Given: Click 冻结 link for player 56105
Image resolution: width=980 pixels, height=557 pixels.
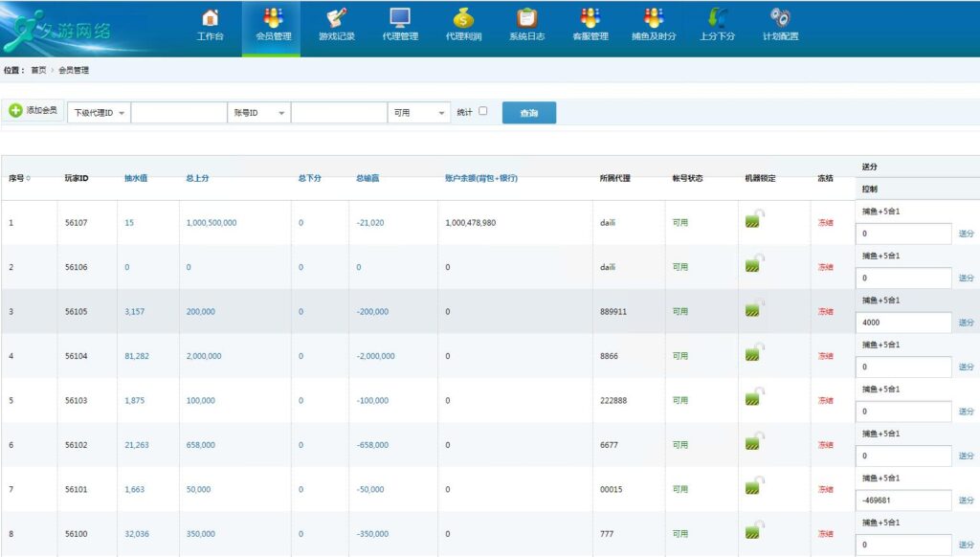Looking at the screenshot, I should click(824, 312).
